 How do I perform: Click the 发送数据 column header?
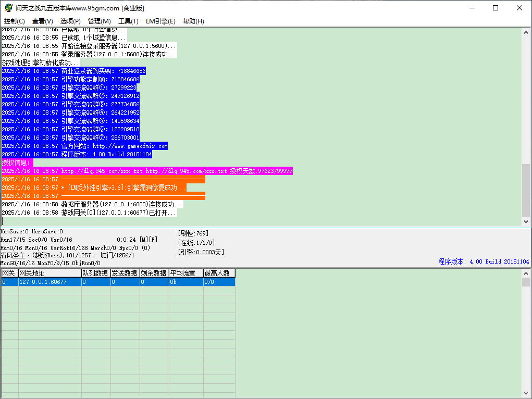[x=125, y=273]
